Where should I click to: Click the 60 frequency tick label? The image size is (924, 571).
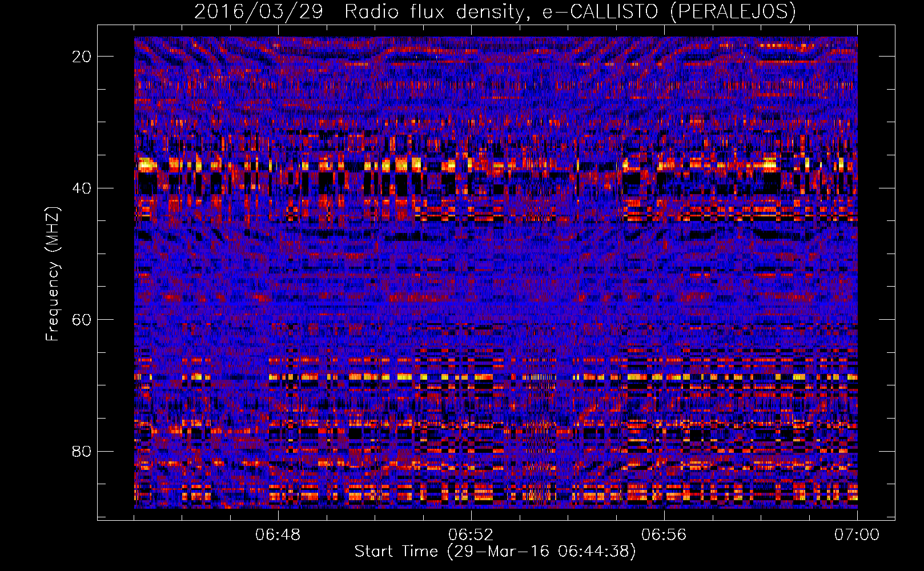click(82, 320)
